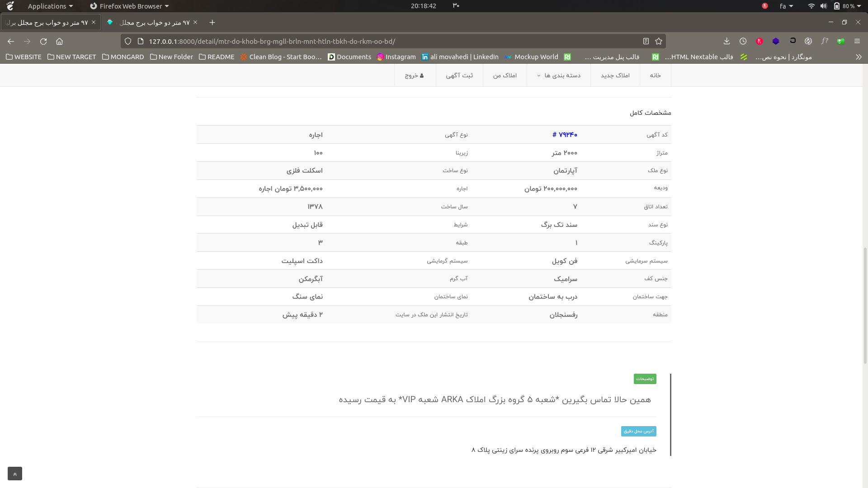Open the Applications menu
Screen dimensions: 868x488
click(x=47, y=6)
